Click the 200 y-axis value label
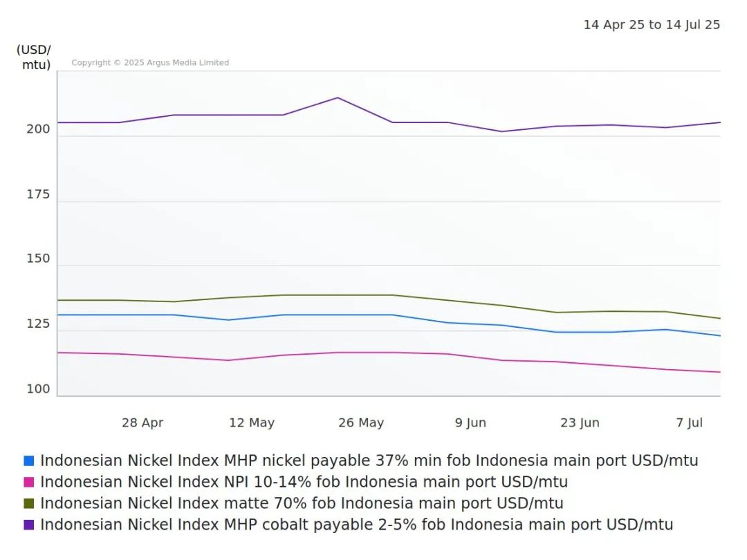The height and width of the screenshot is (560, 747). pyautogui.click(x=39, y=129)
